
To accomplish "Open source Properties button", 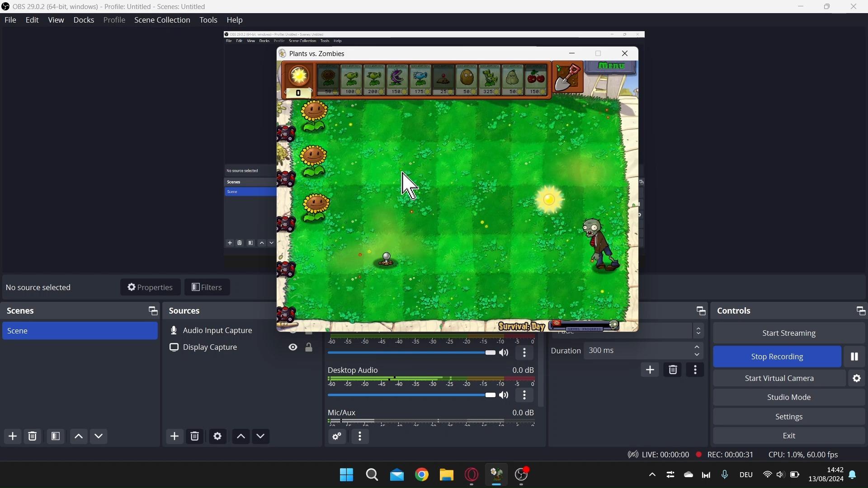I will click(151, 287).
